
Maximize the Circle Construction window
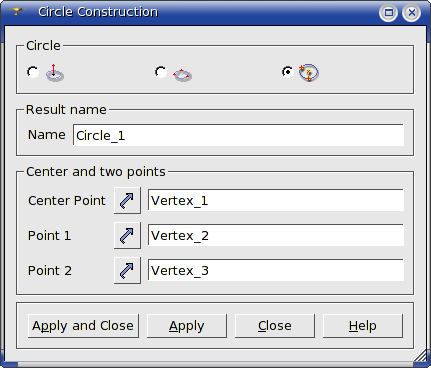tap(388, 13)
